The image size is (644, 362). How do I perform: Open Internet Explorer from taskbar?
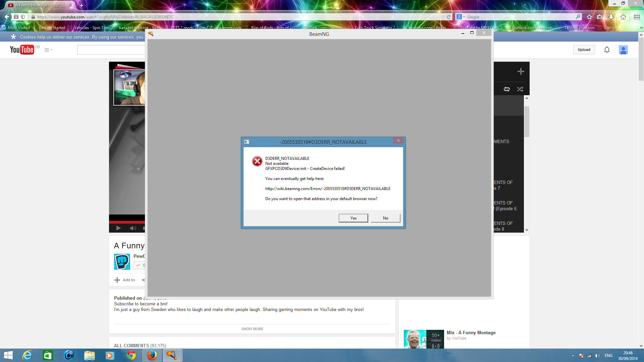27,355
